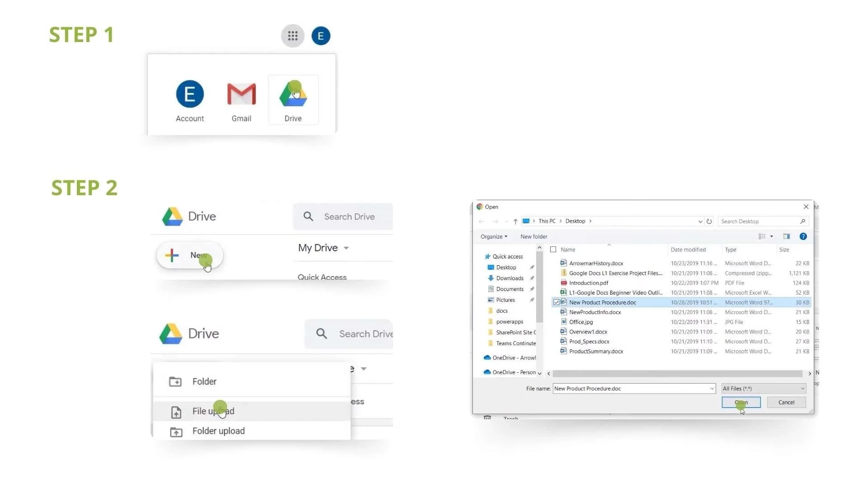
Task: Expand the File name dropdown arrow
Action: pyautogui.click(x=712, y=389)
